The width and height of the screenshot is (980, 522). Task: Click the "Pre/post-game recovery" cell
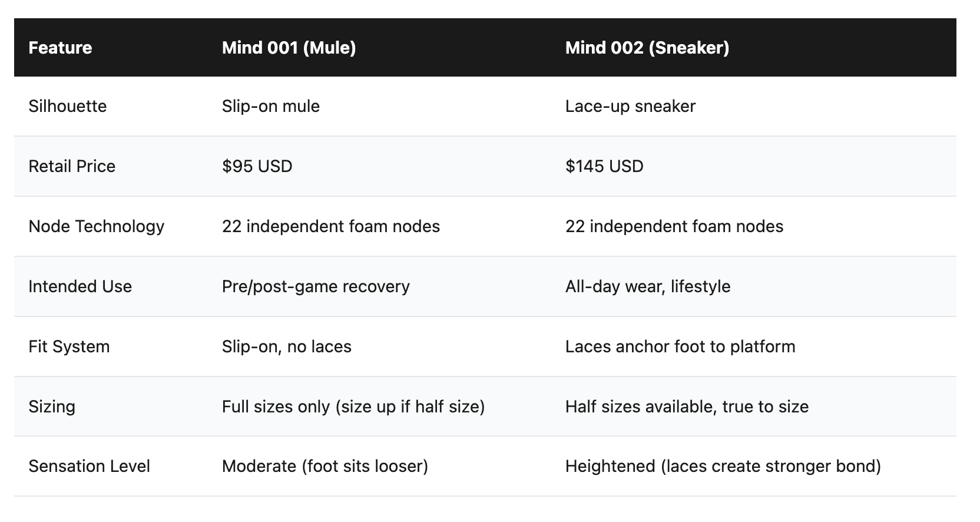pos(316,286)
